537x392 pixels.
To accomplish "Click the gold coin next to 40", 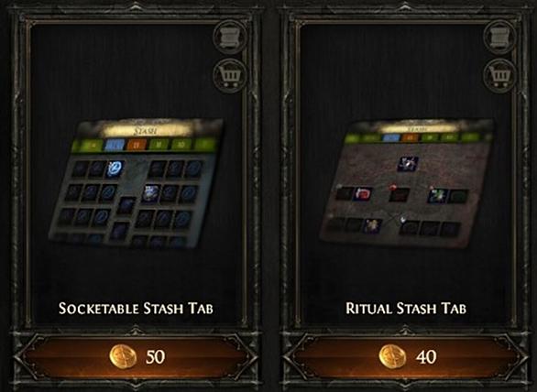I will tap(392, 356).
